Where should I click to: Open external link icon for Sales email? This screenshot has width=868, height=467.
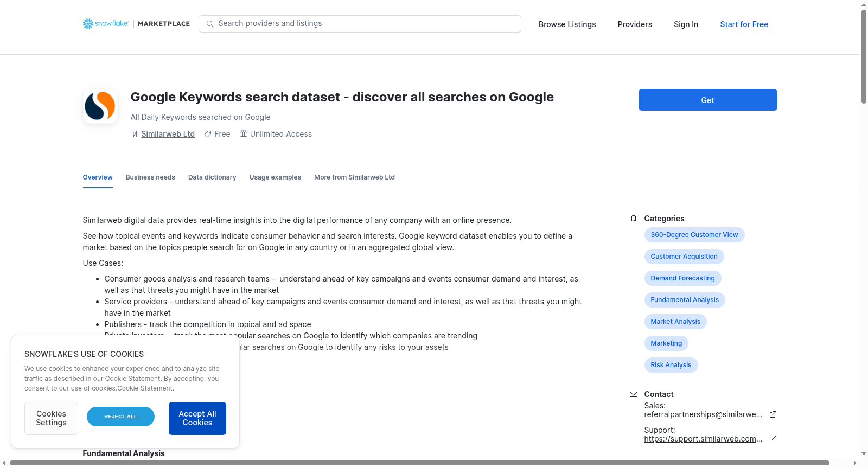[x=773, y=414]
